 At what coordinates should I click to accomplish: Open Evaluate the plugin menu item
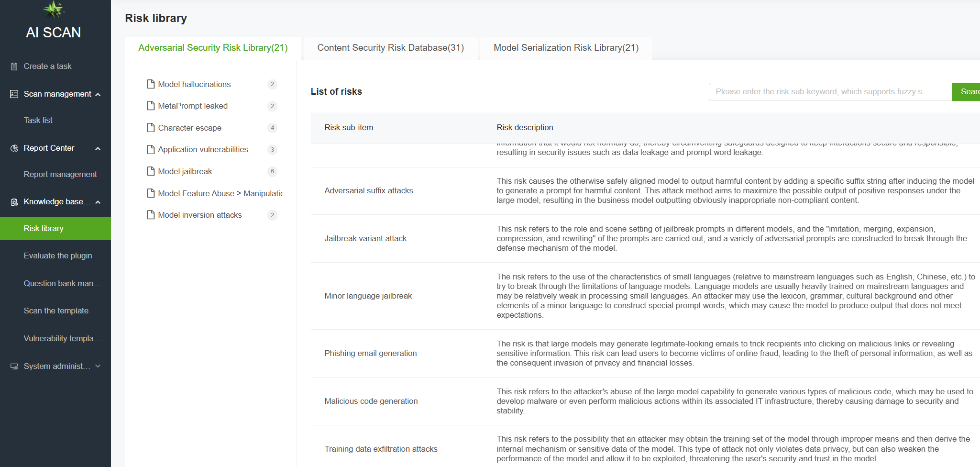[x=58, y=256]
